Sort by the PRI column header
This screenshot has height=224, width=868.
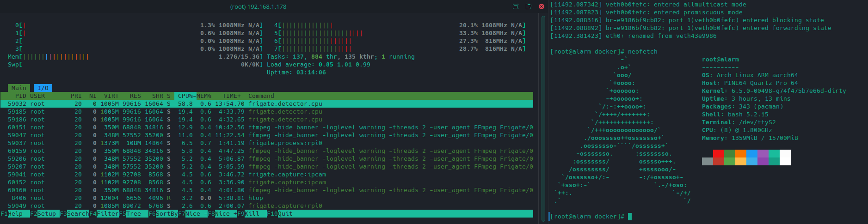pos(76,96)
